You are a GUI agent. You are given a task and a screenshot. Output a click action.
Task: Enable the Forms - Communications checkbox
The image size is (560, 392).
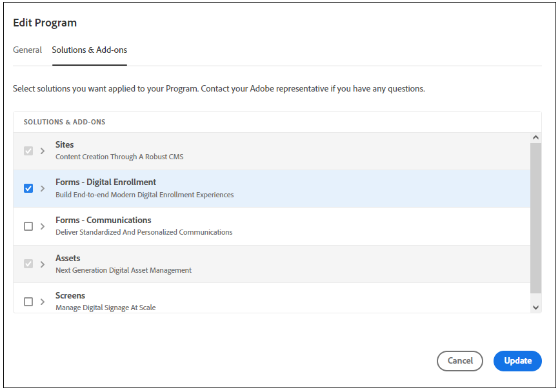coord(28,226)
